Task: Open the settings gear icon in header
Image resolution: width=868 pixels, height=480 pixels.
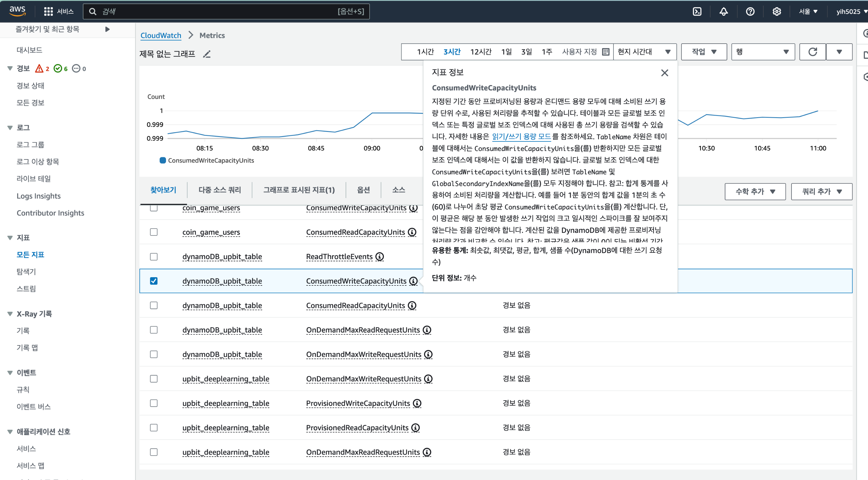Action: [777, 11]
